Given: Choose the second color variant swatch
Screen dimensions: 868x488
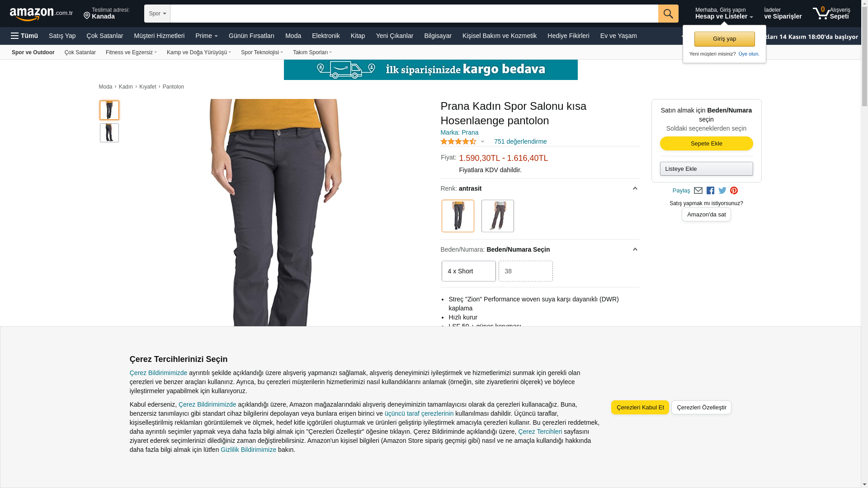Looking at the screenshot, I should 498,216.
